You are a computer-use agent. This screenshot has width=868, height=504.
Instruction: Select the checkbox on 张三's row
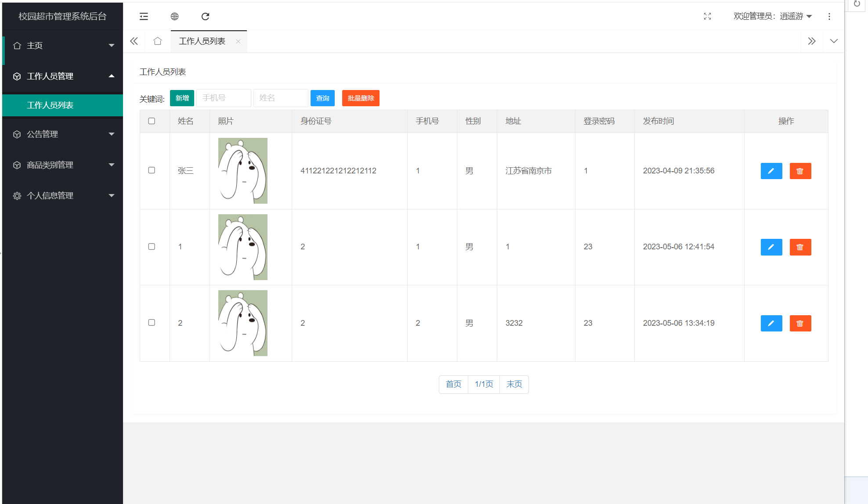pyautogui.click(x=152, y=170)
